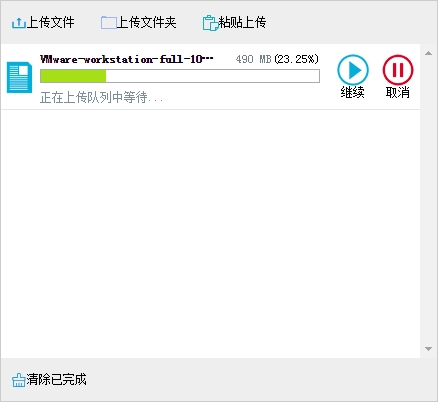Click the blue document icon for the VMware file

(19, 77)
